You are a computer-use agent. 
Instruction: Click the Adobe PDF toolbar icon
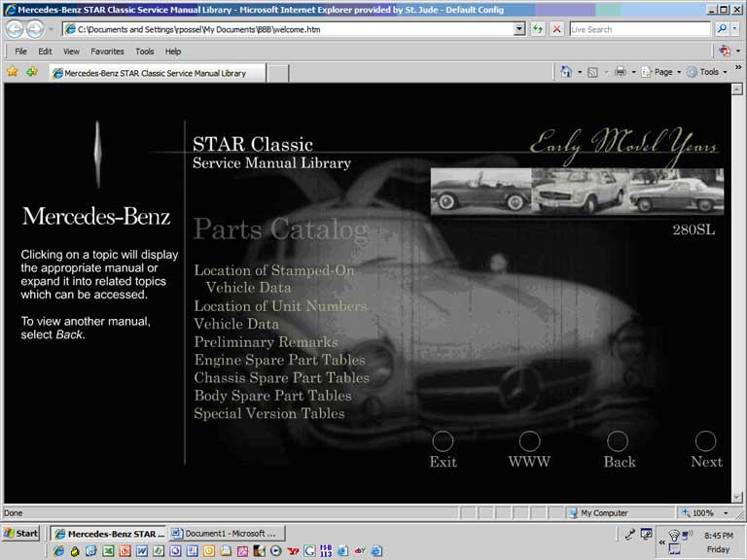point(725,51)
